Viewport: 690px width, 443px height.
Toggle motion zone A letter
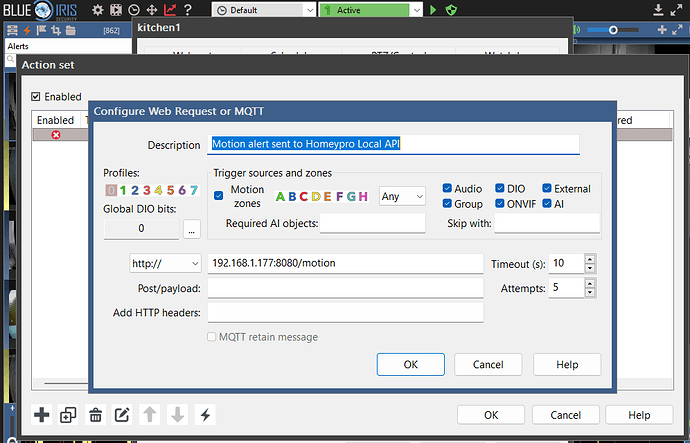pos(280,196)
